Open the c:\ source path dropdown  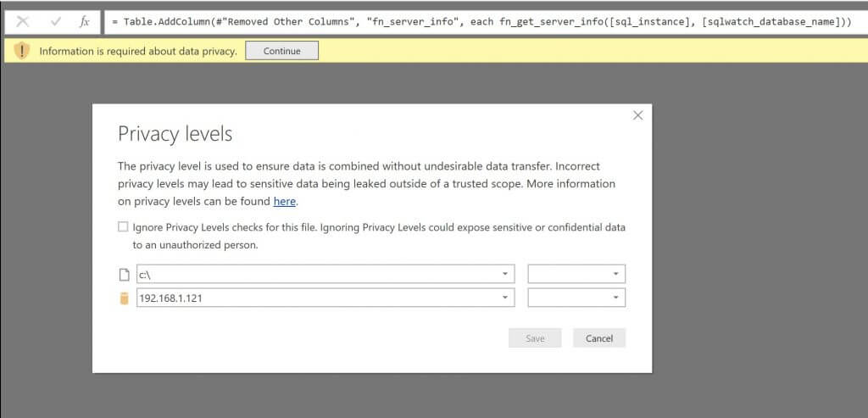pos(325,274)
